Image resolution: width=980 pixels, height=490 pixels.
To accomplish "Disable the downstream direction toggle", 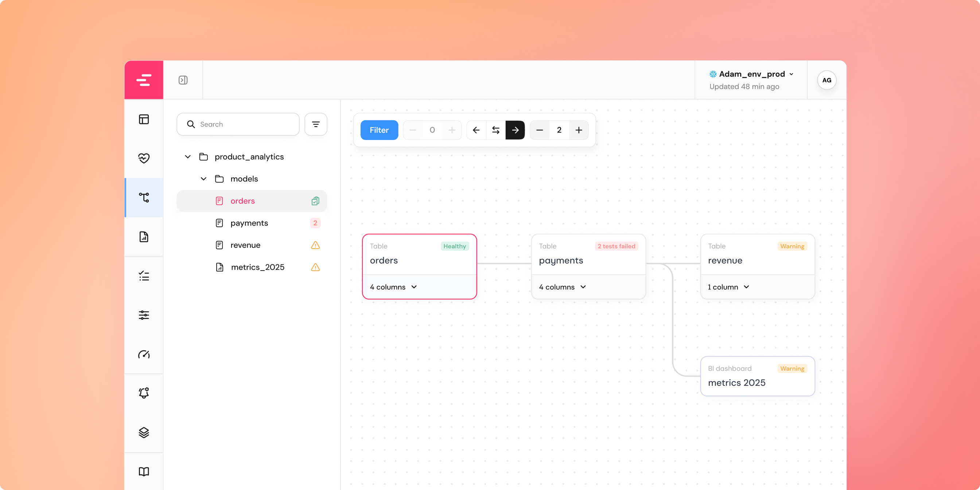I will 515,130.
